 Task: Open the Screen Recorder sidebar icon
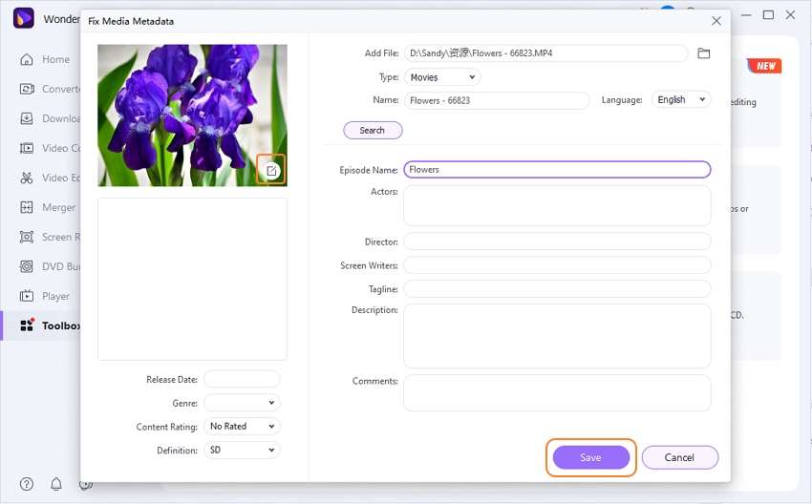click(27, 237)
